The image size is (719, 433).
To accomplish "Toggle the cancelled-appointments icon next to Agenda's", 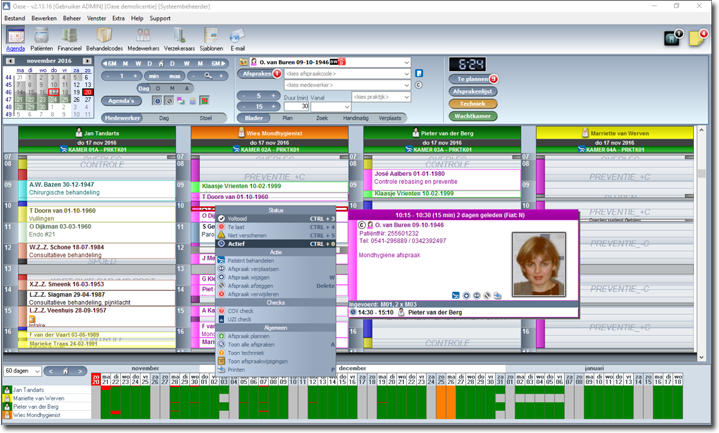I will click(169, 100).
